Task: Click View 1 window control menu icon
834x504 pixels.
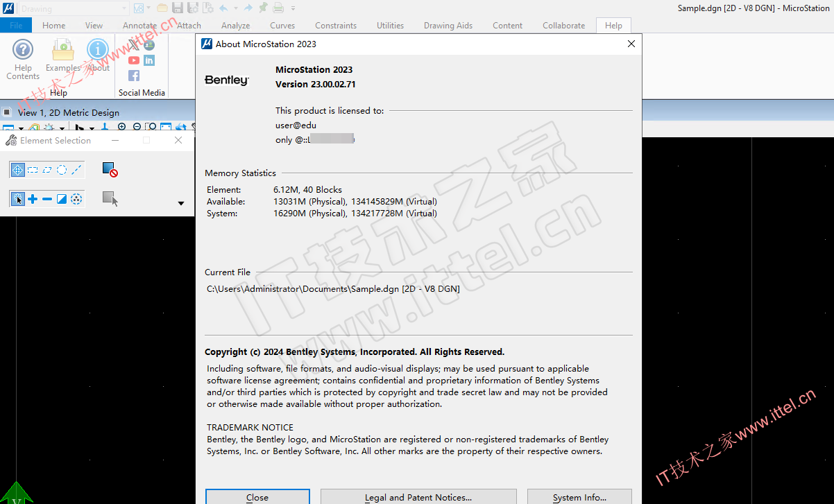Action: (7, 112)
